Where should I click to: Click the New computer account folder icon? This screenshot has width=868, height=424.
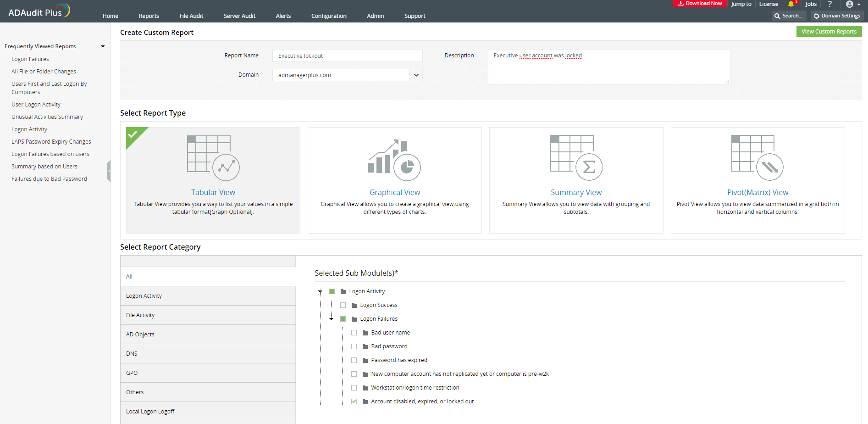(365, 374)
